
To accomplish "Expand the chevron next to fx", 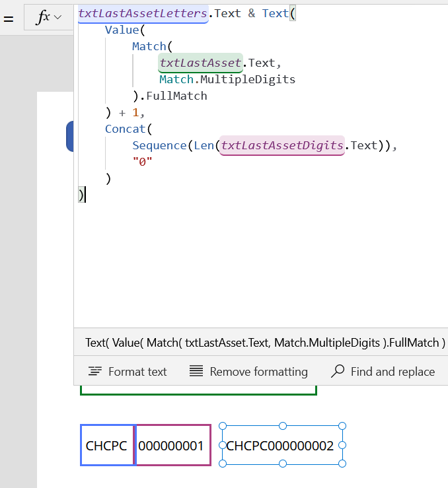I will [58, 18].
